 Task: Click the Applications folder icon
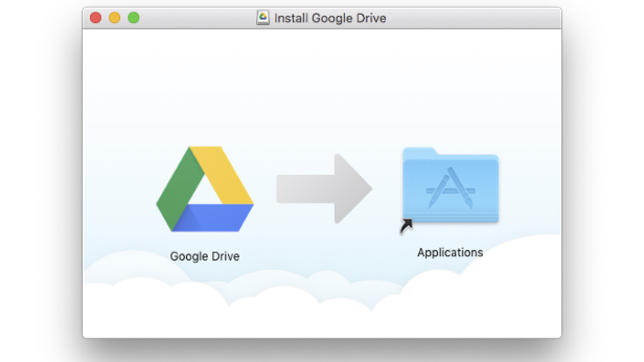(450, 185)
